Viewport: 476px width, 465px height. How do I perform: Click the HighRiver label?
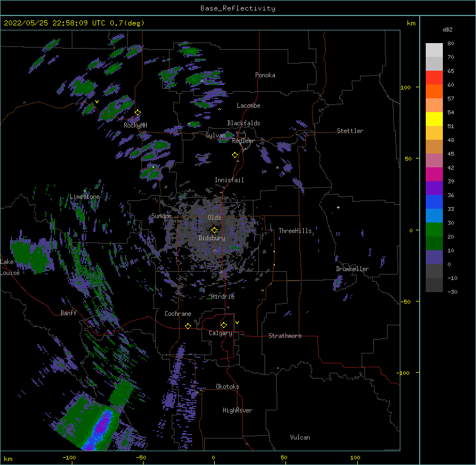(237, 410)
